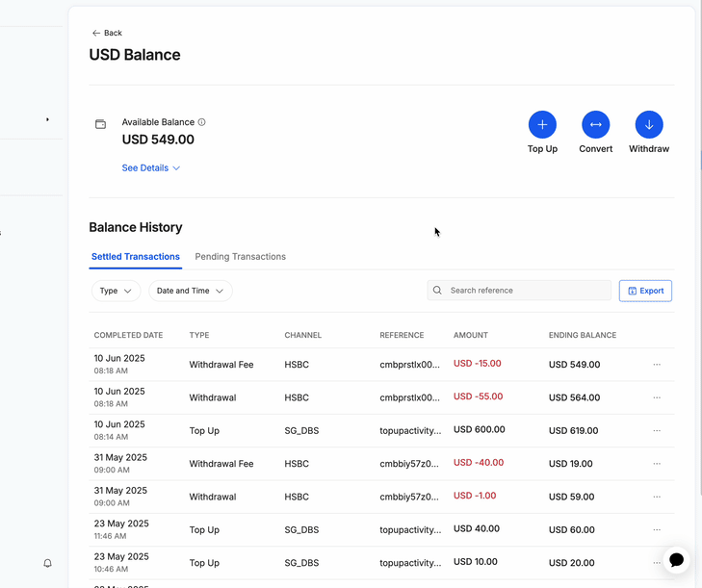Click the 23 May 2025 10:46 AM date
This screenshot has width=702, height=588.
[121, 562]
